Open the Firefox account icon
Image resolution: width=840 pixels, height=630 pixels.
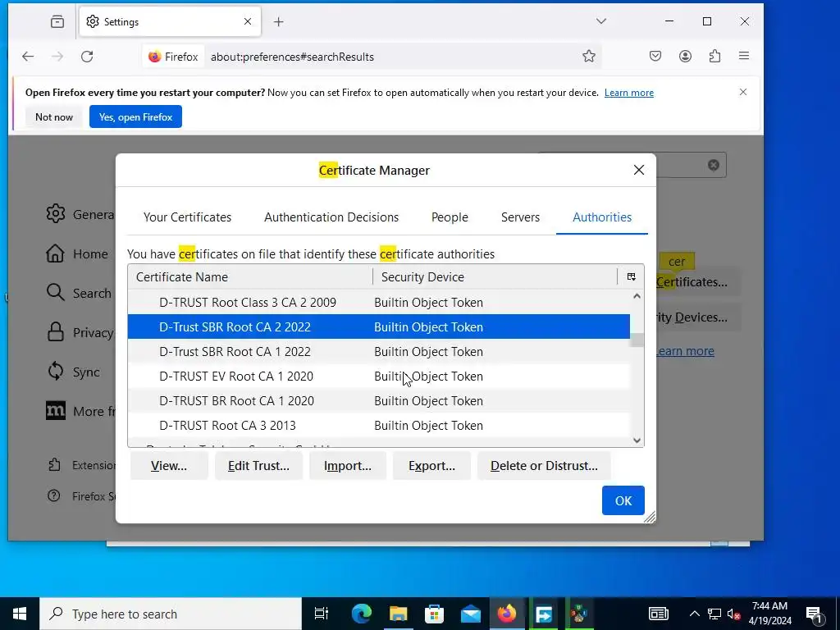pos(685,57)
